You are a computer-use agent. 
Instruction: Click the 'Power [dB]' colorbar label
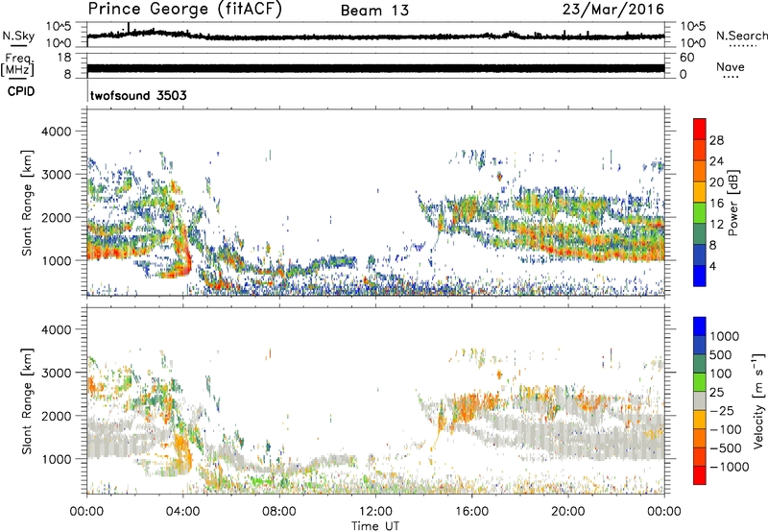732,203
